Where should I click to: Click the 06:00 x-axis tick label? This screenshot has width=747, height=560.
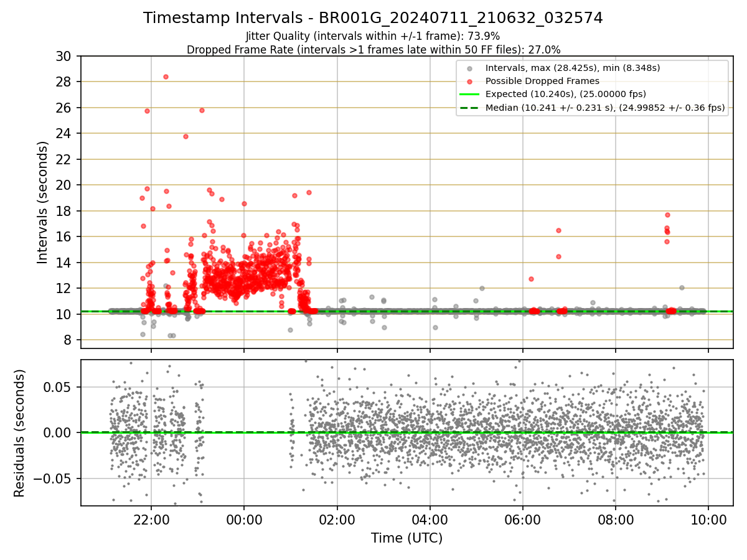[523, 519]
